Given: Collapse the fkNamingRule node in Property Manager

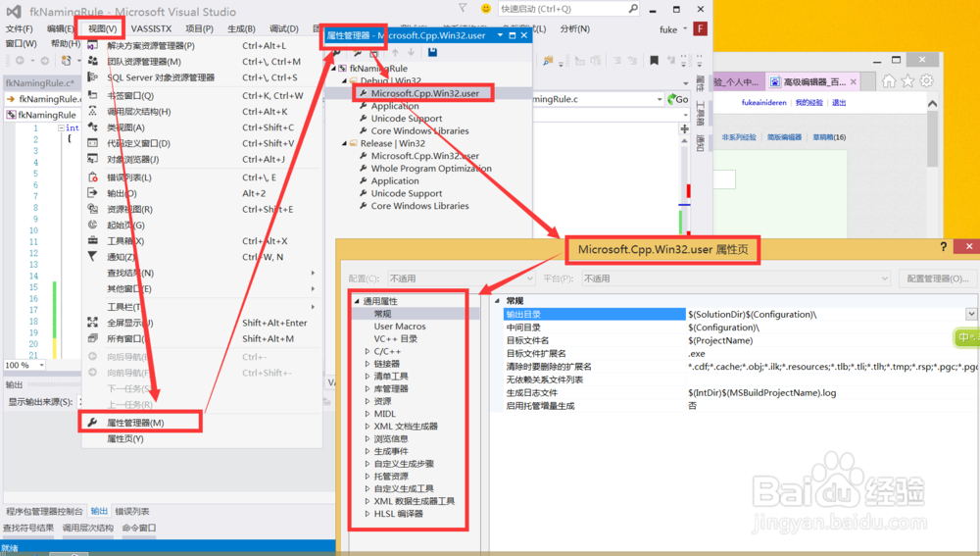Looking at the screenshot, I should [x=334, y=69].
